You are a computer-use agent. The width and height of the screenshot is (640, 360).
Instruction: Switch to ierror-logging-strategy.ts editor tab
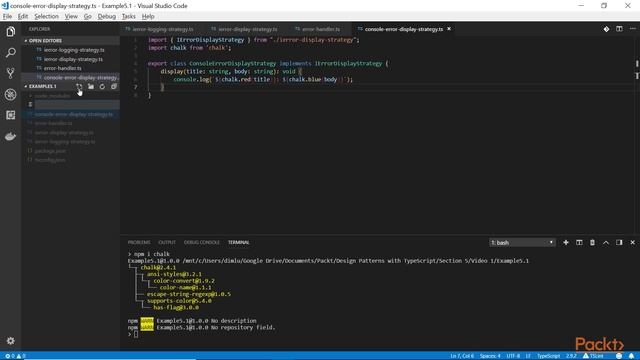tap(163, 29)
